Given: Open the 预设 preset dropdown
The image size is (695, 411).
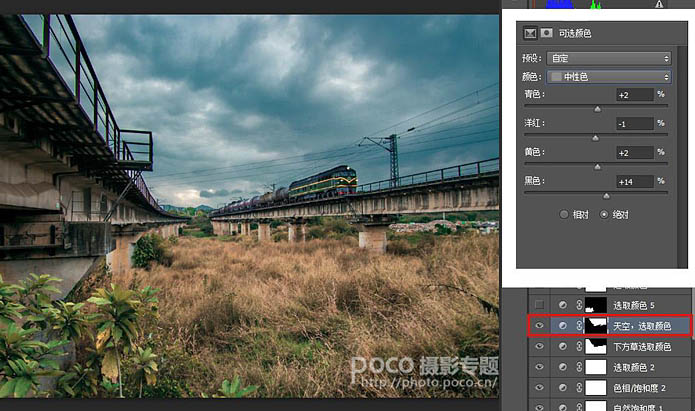Looking at the screenshot, I should pos(609,58).
